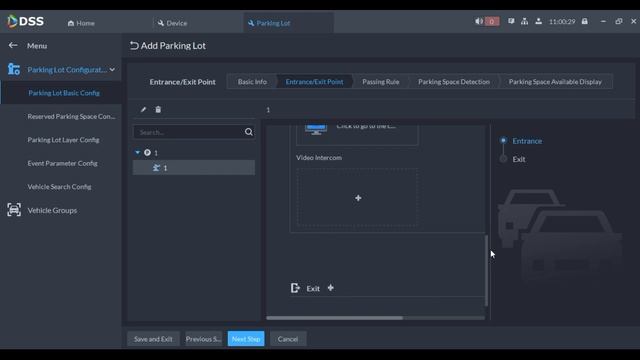Switch to the Device tab
The width and height of the screenshot is (640, 360).
pyautogui.click(x=173, y=23)
